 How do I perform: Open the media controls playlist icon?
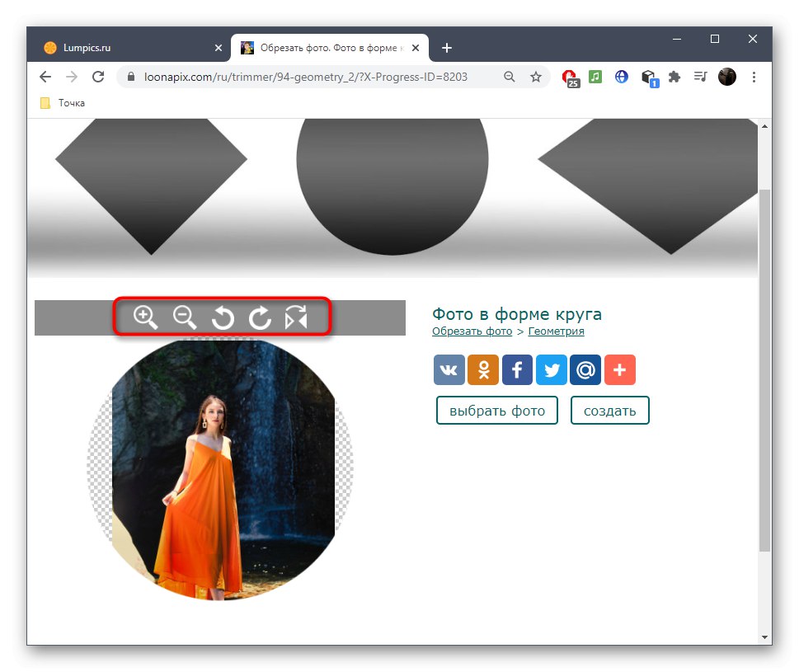[x=701, y=77]
